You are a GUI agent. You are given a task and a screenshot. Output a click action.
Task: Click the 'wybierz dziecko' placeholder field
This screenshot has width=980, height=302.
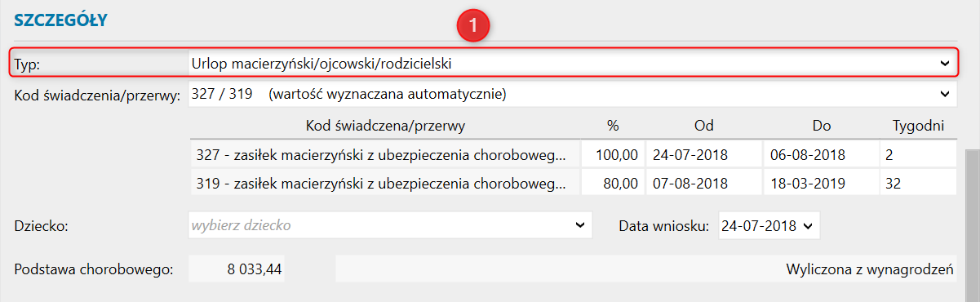pyautogui.click(x=390, y=224)
